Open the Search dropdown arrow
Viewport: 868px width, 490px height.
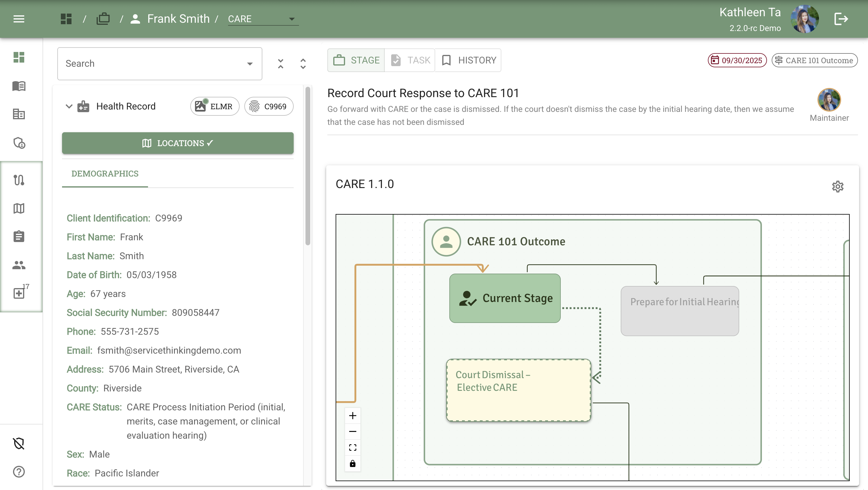(250, 64)
